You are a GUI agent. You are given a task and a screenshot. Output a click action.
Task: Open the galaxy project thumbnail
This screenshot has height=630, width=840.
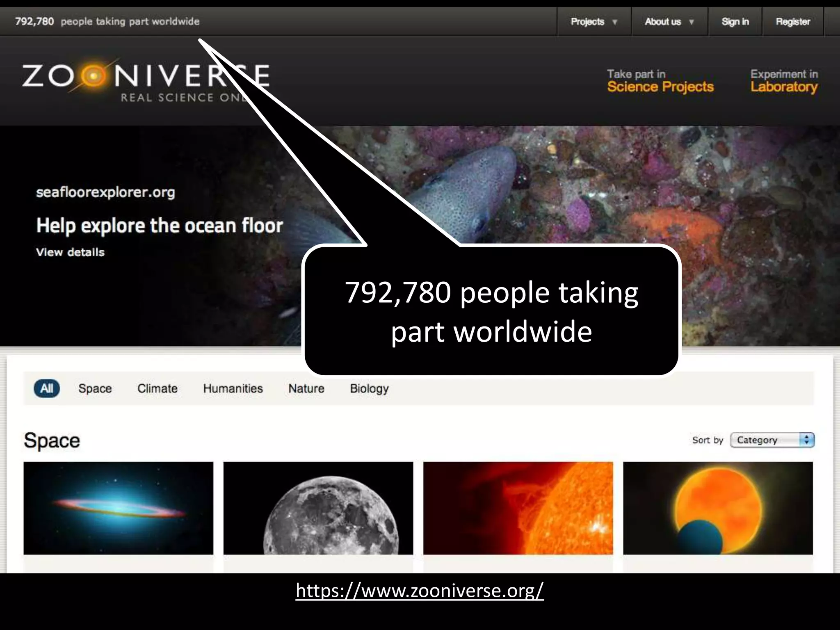click(x=118, y=508)
